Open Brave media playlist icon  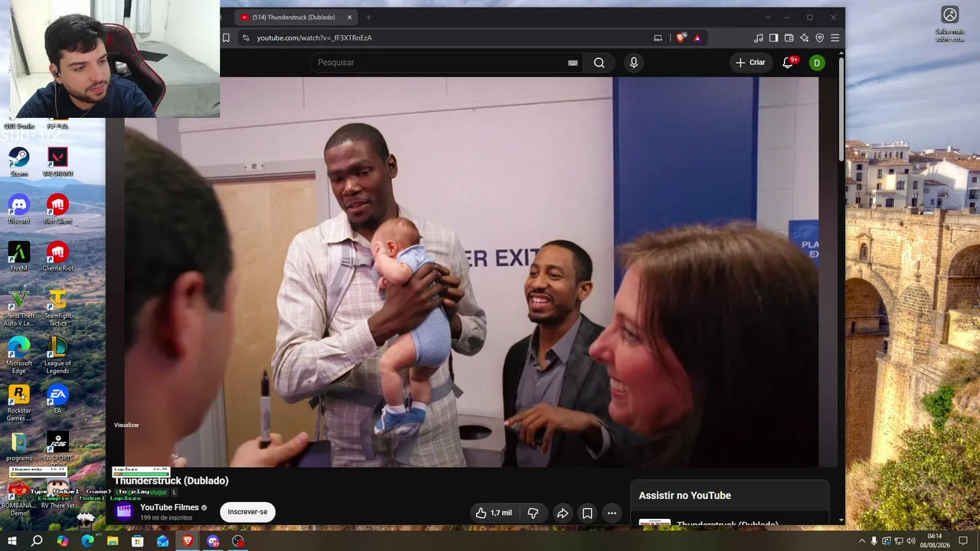(x=758, y=37)
